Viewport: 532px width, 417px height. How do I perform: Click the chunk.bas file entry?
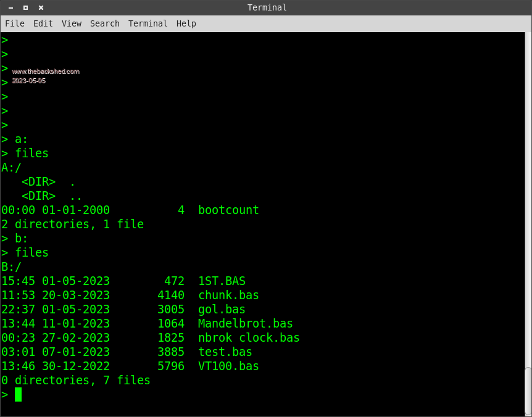[228, 295]
